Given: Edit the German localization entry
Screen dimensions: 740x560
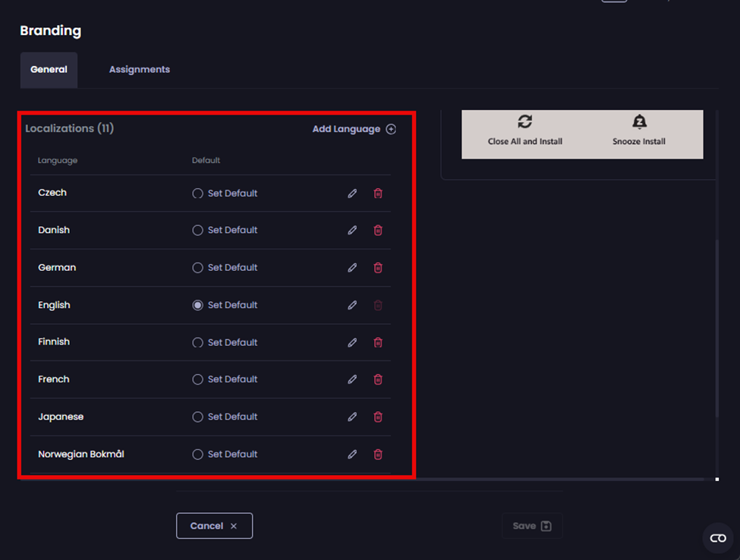Looking at the screenshot, I should [351, 267].
